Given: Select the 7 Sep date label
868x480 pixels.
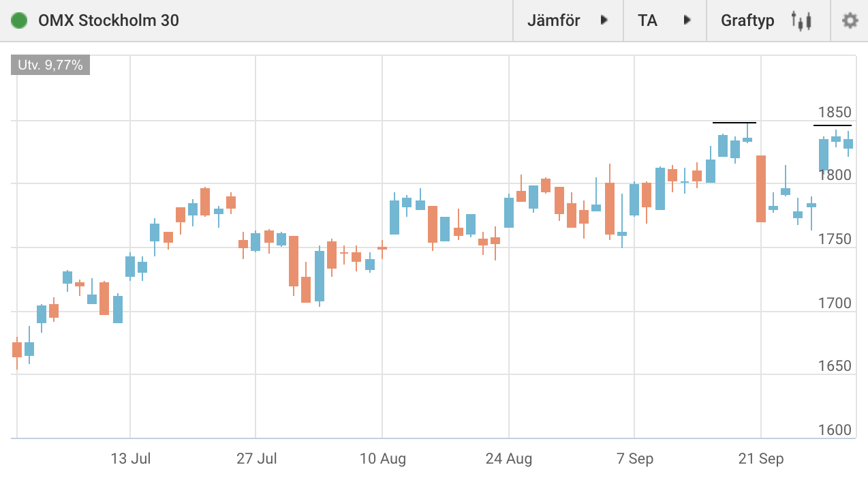Looking at the screenshot, I should pos(634,459).
